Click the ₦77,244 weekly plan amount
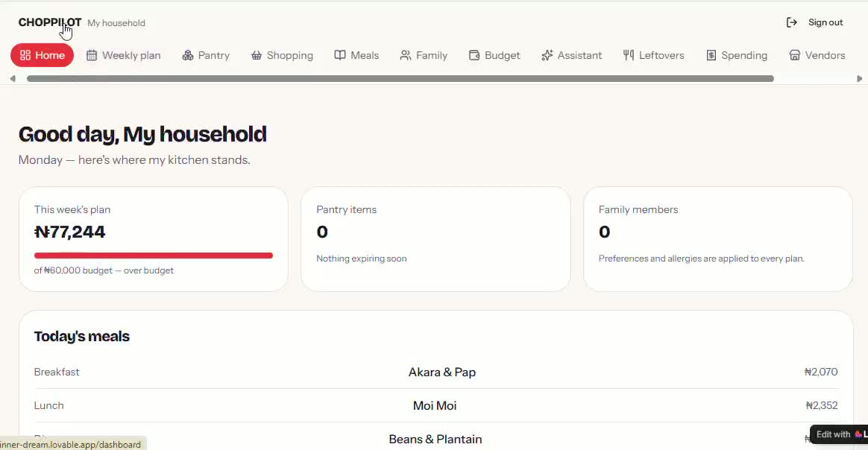868x450 pixels. click(x=70, y=232)
